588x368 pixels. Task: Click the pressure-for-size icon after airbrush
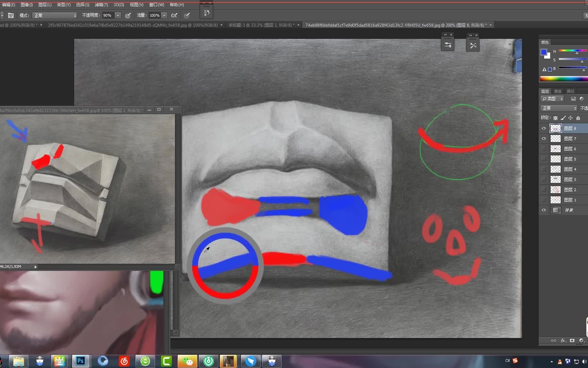pyautogui.click(x=187, y=15)
